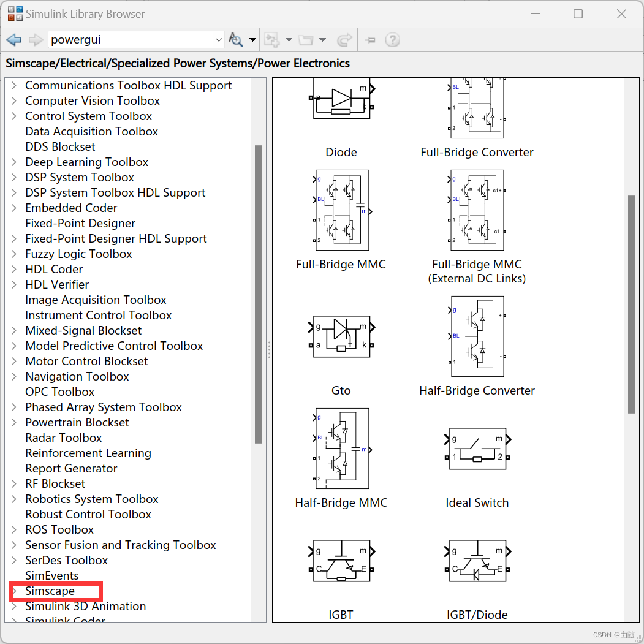Expand Robotics System Toolbox node

coord(14,499)
